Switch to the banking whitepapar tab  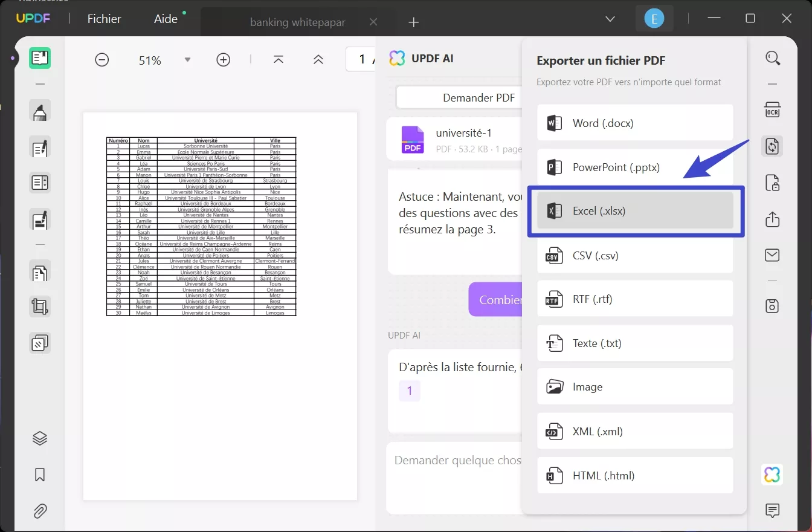click(x=297, y=22)
